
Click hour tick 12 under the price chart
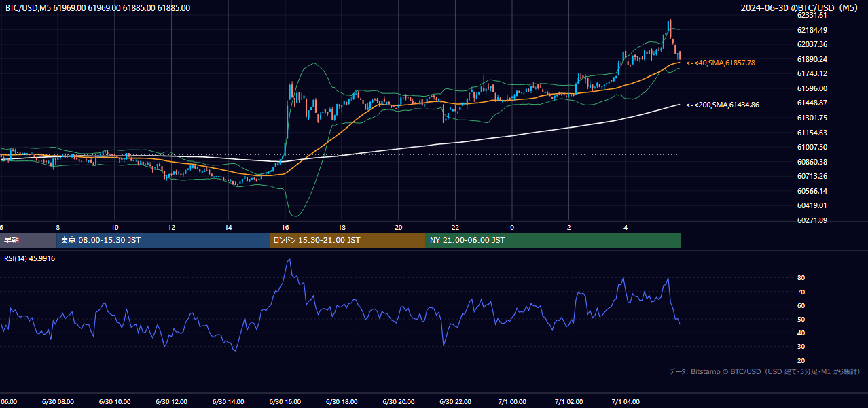coord(172,227)
